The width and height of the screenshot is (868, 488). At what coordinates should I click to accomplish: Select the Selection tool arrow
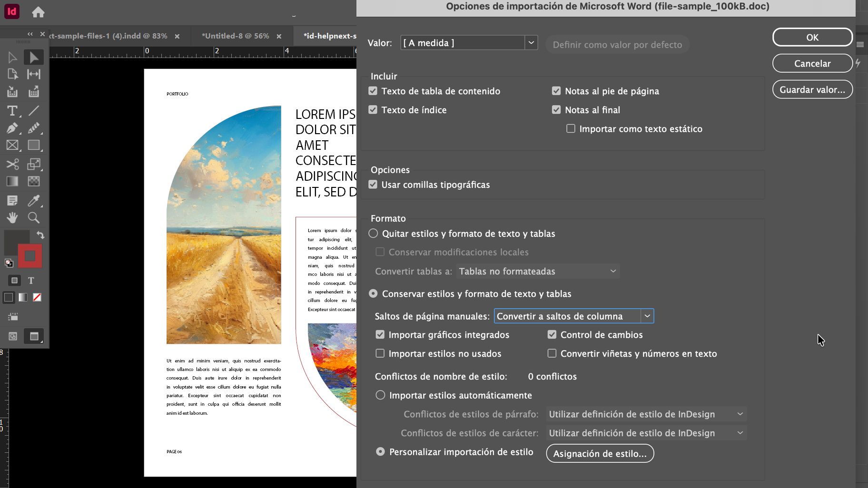(12, 58)
